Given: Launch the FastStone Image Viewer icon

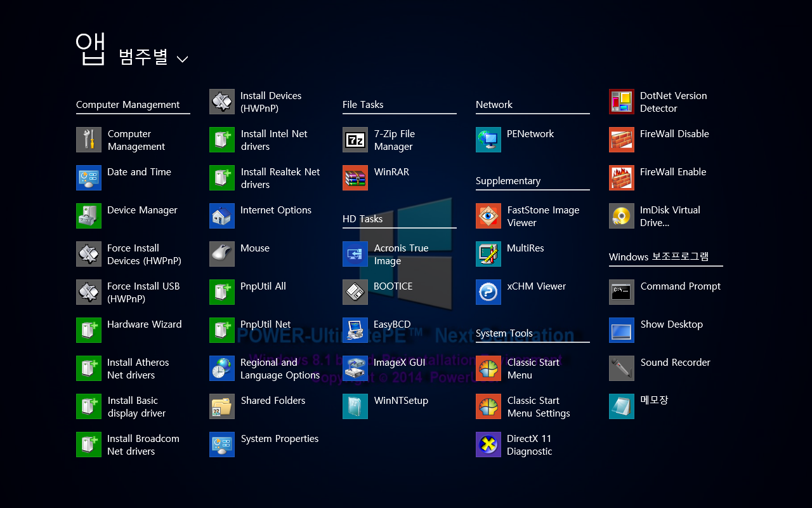Looking at the screenshot, I should (488, 216).
